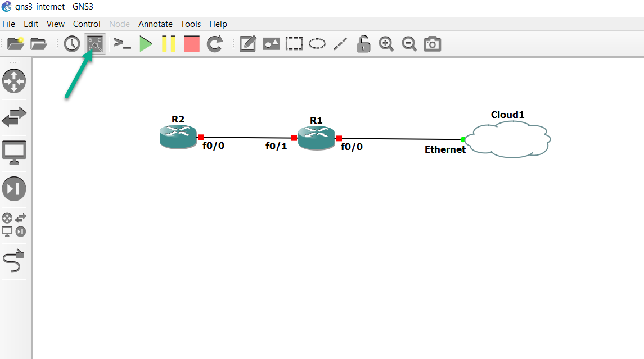Image resolution: width=644 pixels, height=359 pixels.
Task: Toggle Show/Hide interface labels button
Action: [x=95, y=43]
